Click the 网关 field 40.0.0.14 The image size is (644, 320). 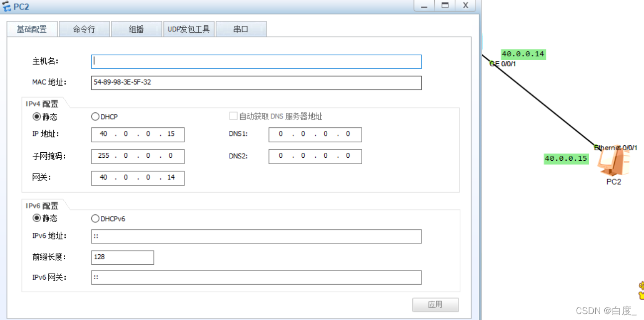pyautogui.click(x=138, y=178)
